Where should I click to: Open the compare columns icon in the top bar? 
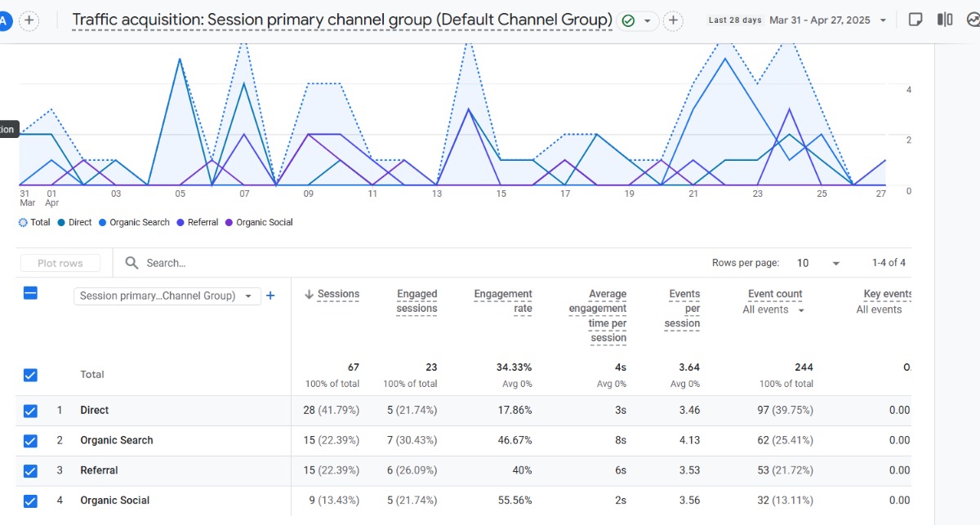click(x=945, y=20)
